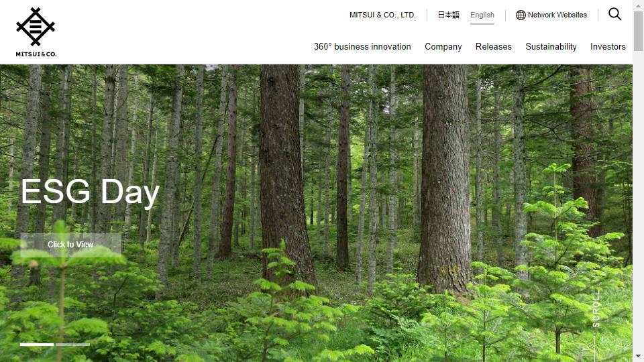Screen dimensions: 644x362
Task: Click the forest hero banner image
Action: coord(316,213)
